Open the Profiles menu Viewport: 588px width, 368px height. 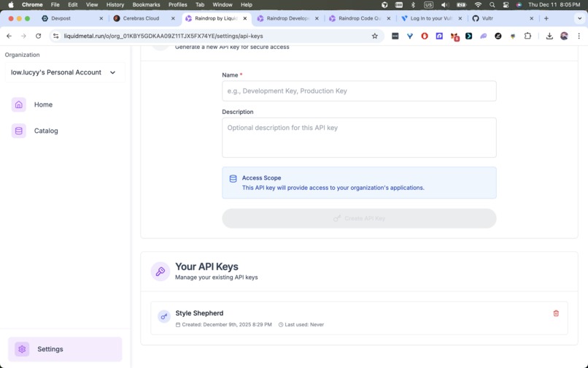pyautogui.click(x=178, y=5)
